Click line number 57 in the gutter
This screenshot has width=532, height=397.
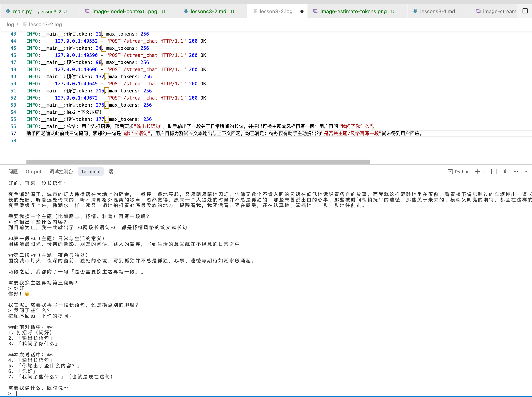pos(13,133)
